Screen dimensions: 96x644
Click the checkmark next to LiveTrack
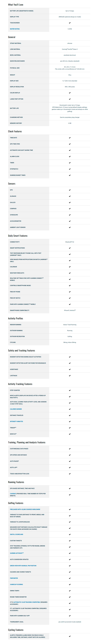pyautogui.click(x=70, y=375)
